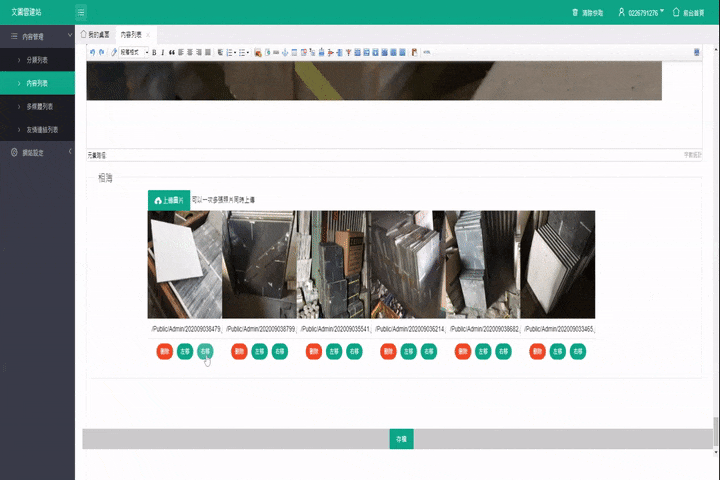The image size is (720, 480).
Task: Click the path field /Public/Admin/202009038682
Action: 484,329
